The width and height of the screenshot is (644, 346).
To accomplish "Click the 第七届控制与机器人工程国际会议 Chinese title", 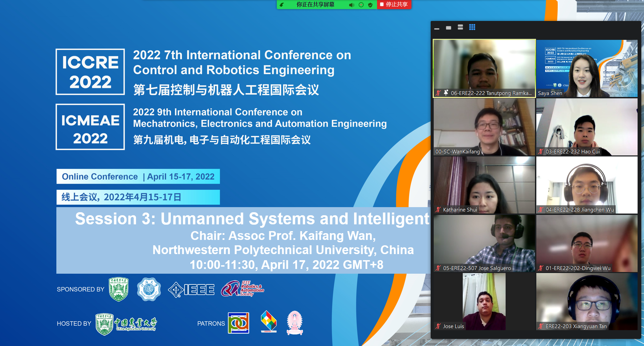I will pos(226,90).
